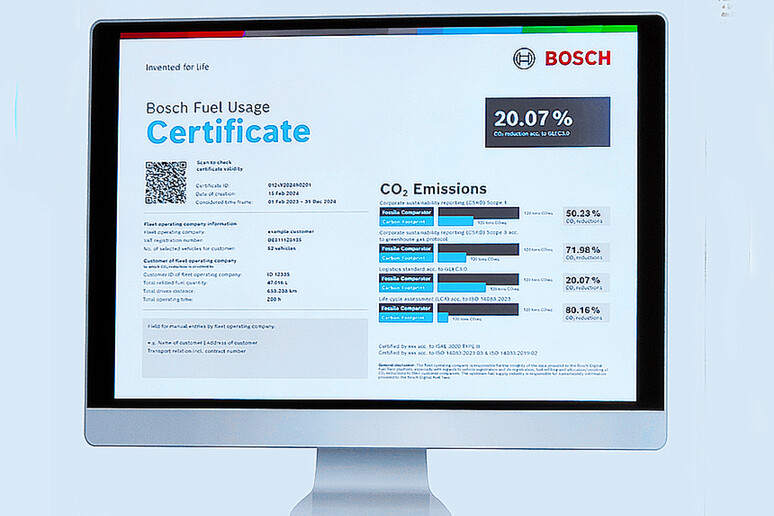The height and width of the screenshot is (516, 774).
Task: Click the manual entries field box
Action: tap(255, 347)
